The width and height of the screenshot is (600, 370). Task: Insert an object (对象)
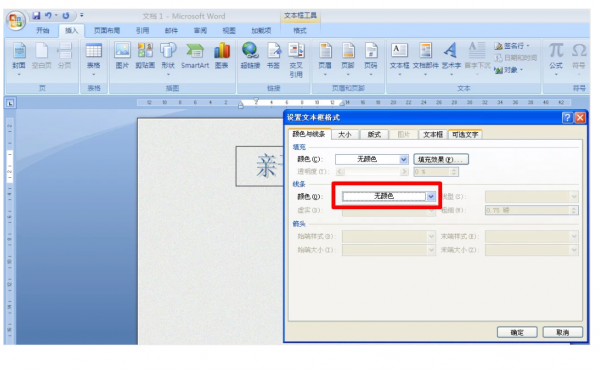tap(508, 70)
